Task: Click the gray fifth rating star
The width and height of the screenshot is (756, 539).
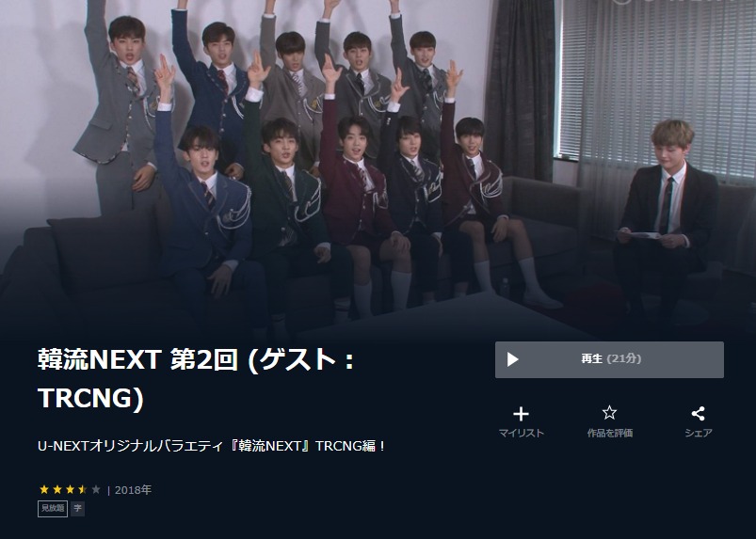Action: point(96,489)
